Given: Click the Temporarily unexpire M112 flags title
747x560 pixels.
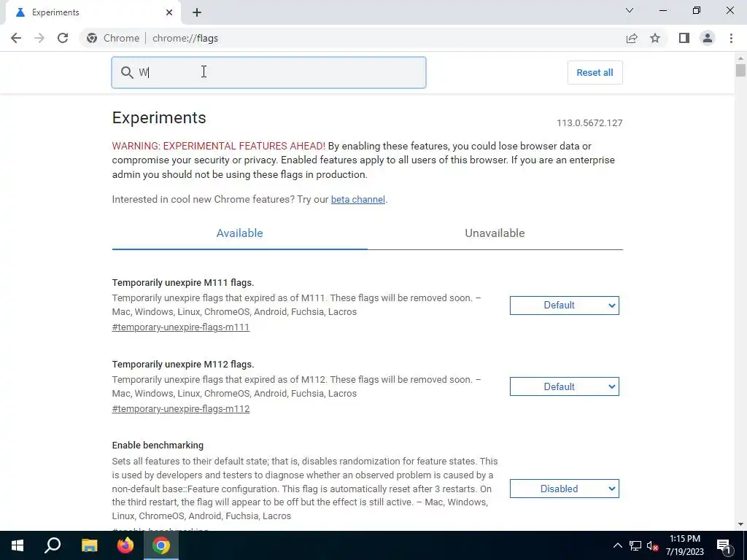Looking at the screenshot, I should tap(183, 365).
